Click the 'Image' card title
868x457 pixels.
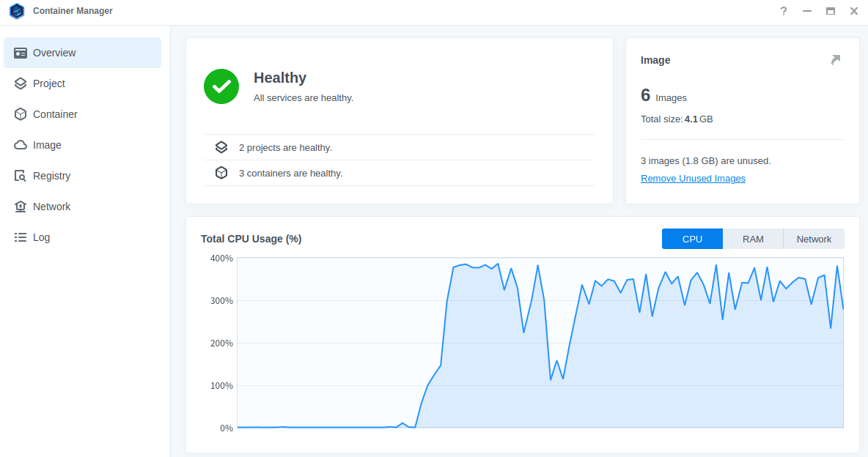(x=655, y=60)
